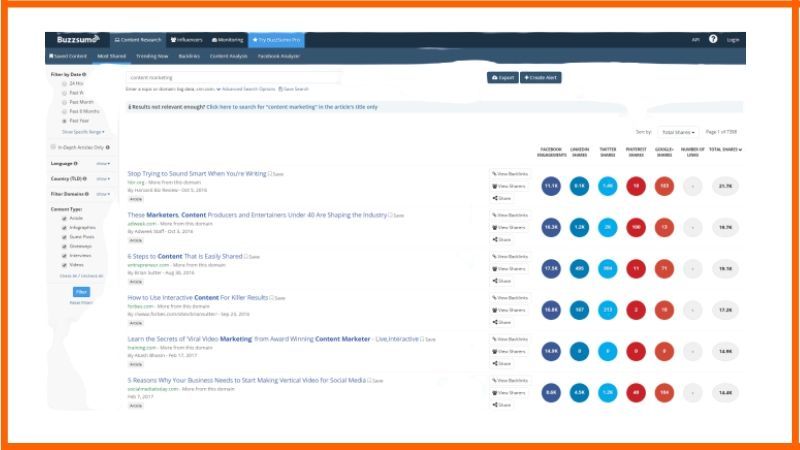800x450 pixels.
Task: Share the '5 Reasons Why Your Business' result
Action: click(x=502, y=405)
